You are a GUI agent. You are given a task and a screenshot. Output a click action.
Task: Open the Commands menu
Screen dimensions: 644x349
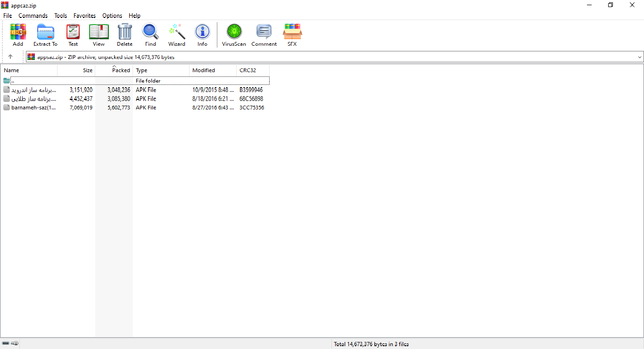click(x=33, y=16)
